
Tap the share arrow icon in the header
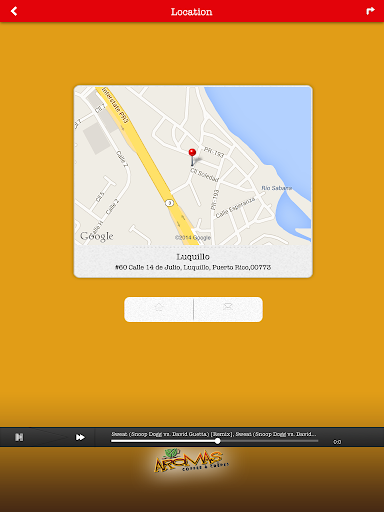point(370,11)
